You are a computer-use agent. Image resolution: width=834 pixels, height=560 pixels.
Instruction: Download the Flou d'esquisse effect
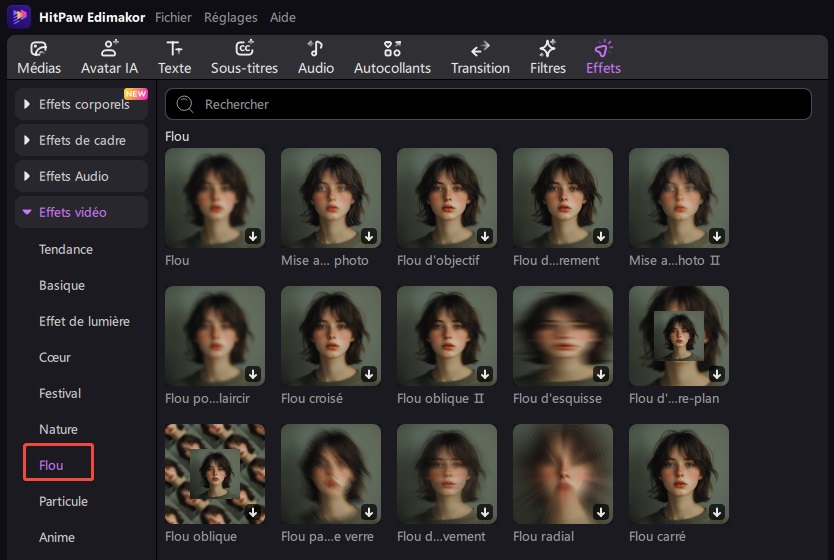click(x=601, y=374)
